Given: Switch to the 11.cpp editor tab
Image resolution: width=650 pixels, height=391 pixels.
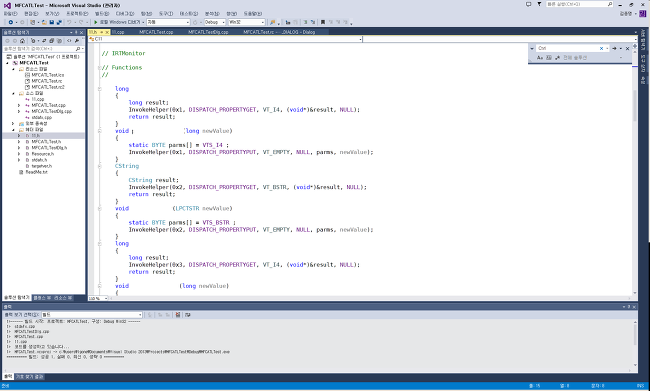Looking at the screenshot, I should 118,32.
